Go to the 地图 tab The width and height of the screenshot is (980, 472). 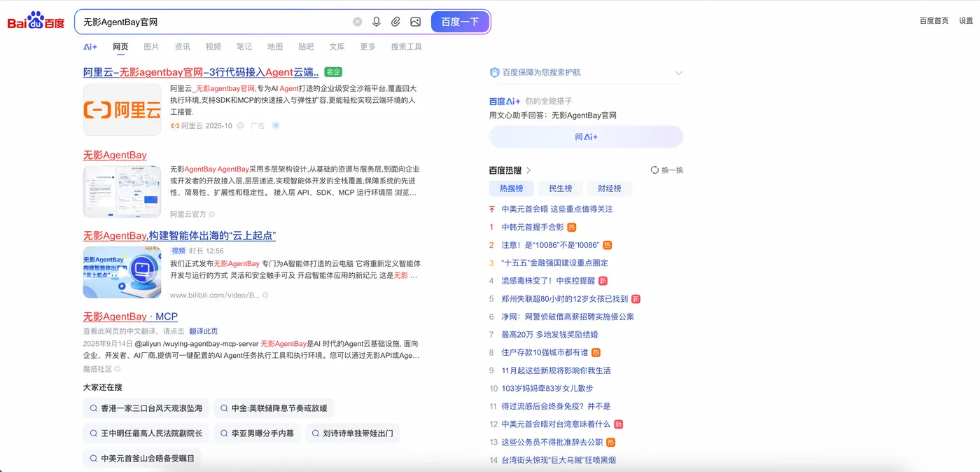point(275,47)
